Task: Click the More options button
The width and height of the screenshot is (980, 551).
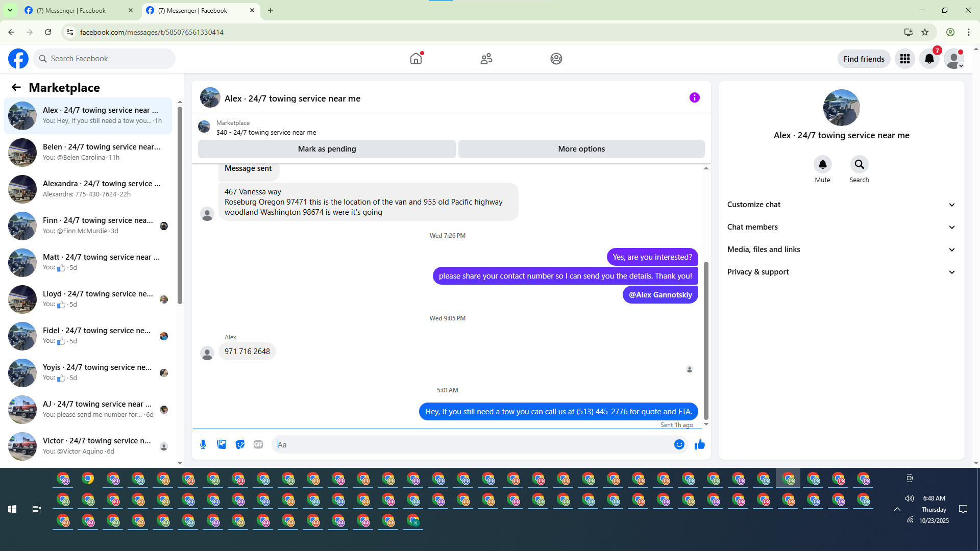Action: click(581, 149)
